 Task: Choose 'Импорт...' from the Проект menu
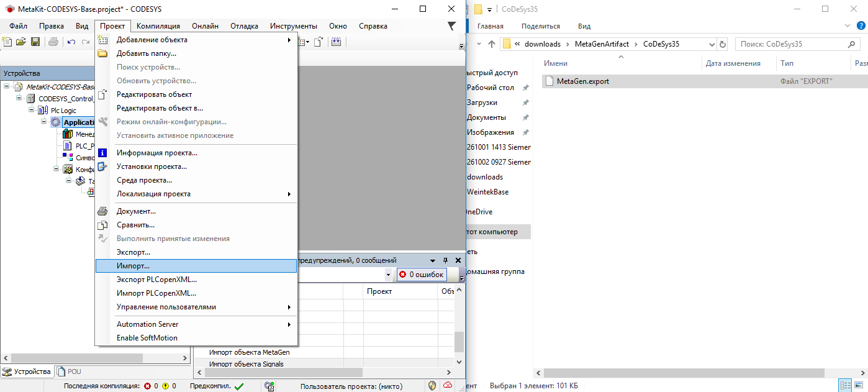(x=196, y=266)
